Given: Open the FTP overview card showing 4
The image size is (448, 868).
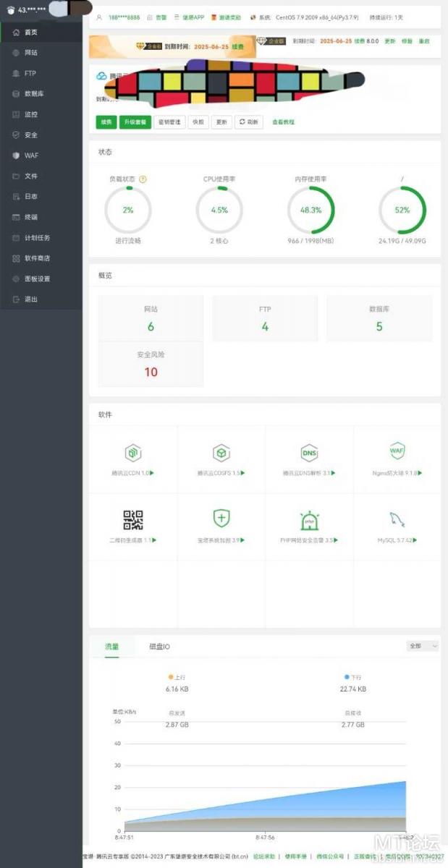Looking at the screenshot, I should [265, 318].
